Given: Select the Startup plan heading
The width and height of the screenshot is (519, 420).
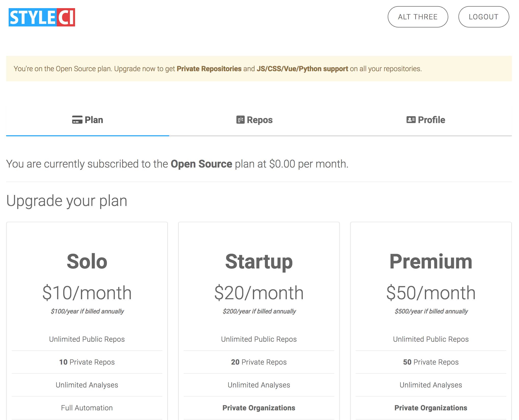Looking at the screenshot, I should [x=259, y=261].
